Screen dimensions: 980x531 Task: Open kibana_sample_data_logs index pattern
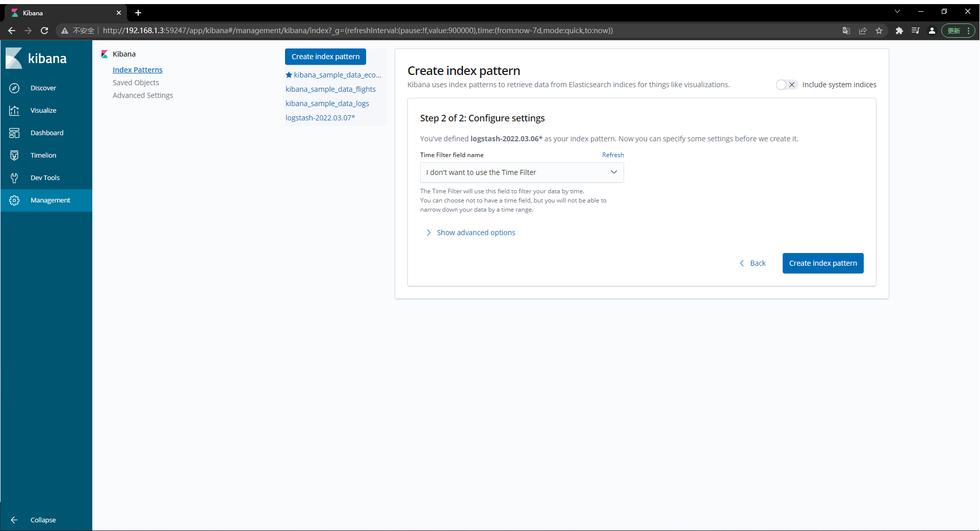pyautogui.click(x=327, y=104)
